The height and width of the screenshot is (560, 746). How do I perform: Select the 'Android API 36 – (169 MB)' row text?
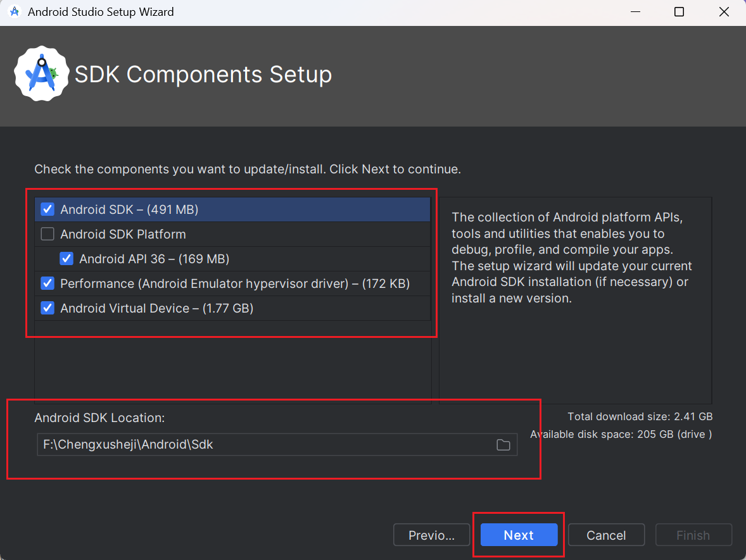(154, 259)
